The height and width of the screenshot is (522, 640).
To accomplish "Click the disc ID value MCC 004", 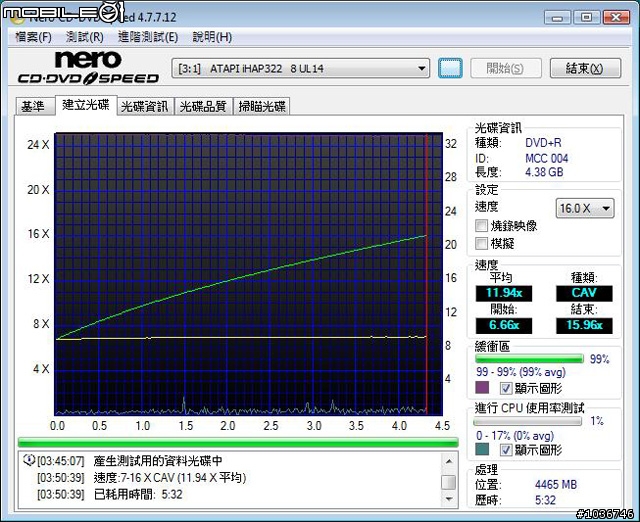I will click(x=547, y=158).
